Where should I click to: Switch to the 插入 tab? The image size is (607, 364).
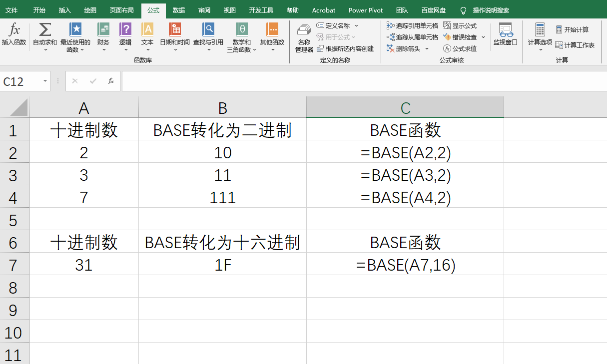pyautogui.click(x=65, y=10)
